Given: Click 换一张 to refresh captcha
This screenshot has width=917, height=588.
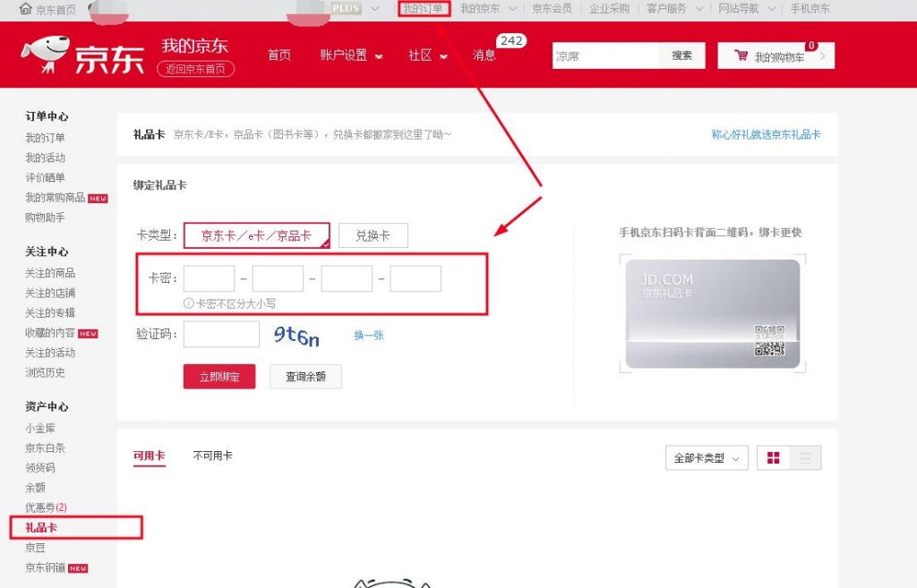Looking at the screenshot, I should tap(368, 336).
